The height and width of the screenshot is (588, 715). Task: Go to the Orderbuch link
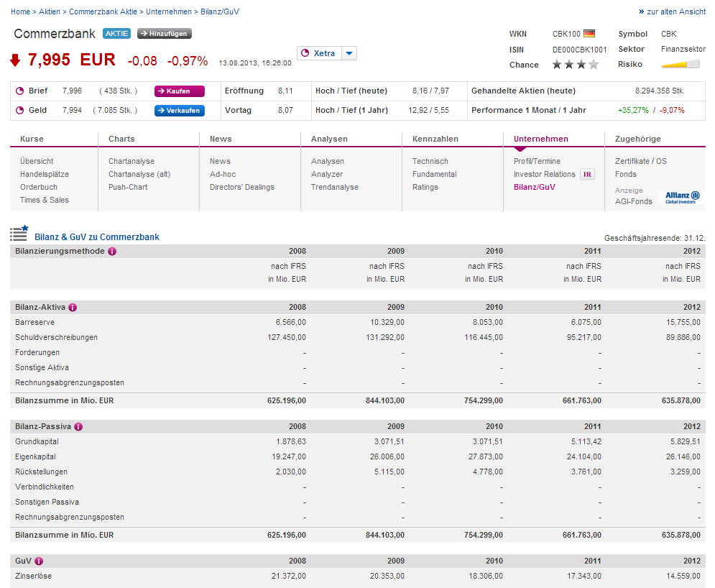[39, 188]
